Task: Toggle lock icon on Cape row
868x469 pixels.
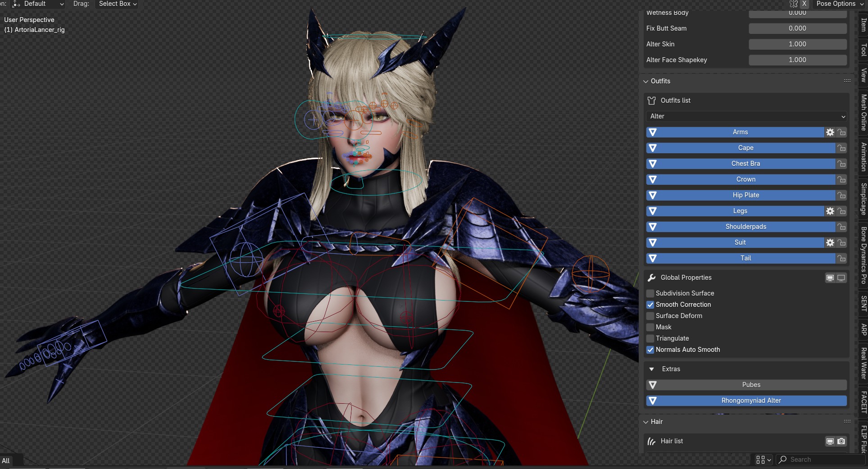Action: point(841,148)
